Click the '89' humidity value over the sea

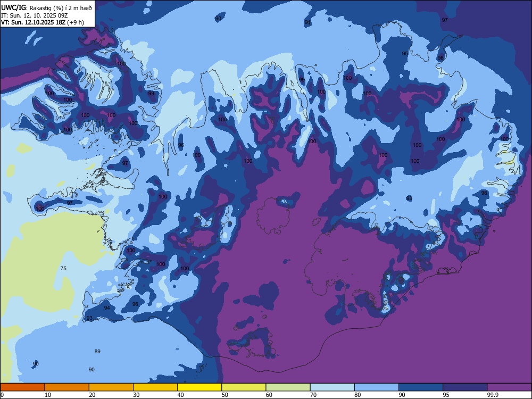tap(97, 352)
